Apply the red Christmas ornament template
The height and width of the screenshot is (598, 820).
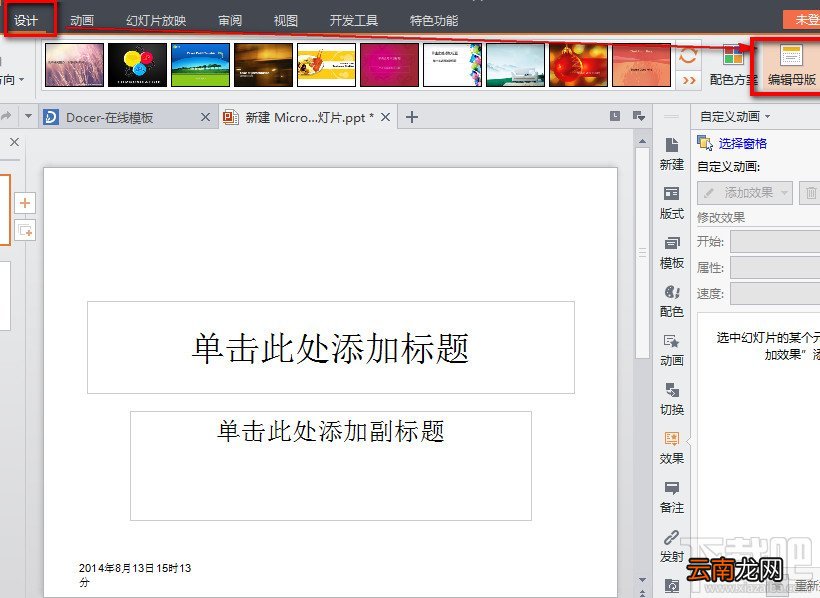(578, 65)
